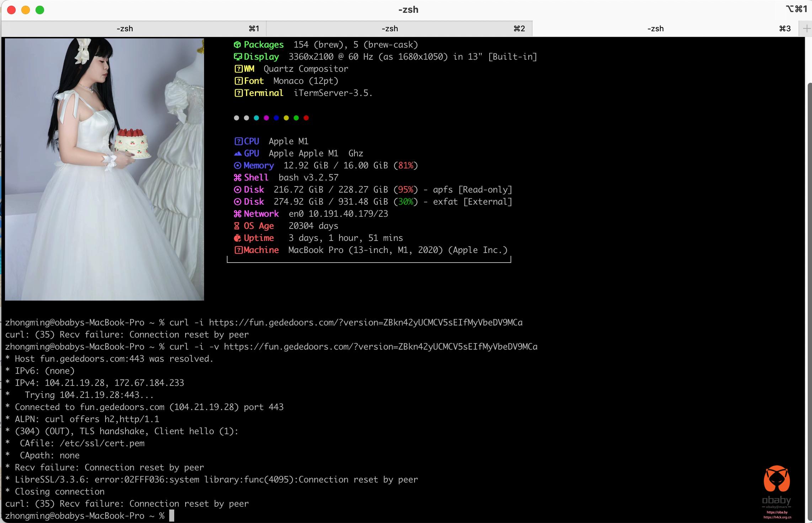Viewport: 812px width, 523px height.
Task: Click the orange cat badge logo
Action: [776, 479]
